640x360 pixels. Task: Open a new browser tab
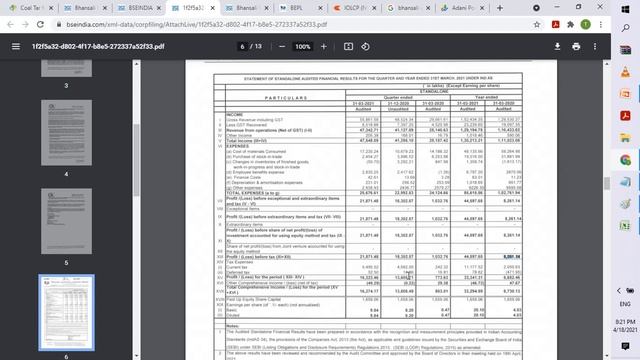[x=500, y=8]
